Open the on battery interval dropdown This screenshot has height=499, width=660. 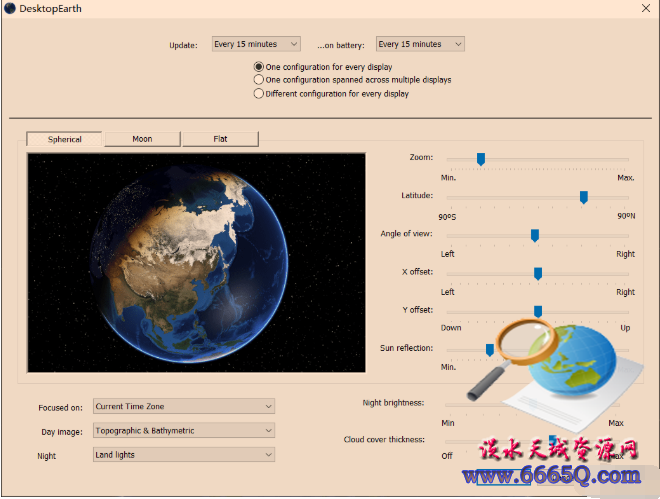(420, 44)
